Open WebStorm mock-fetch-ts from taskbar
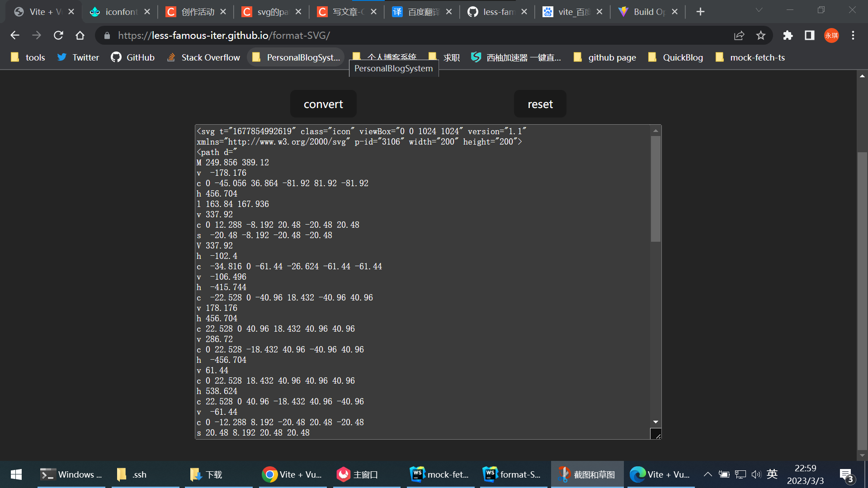Viewport: 868px width, 488px height. [x=439, y=474]
